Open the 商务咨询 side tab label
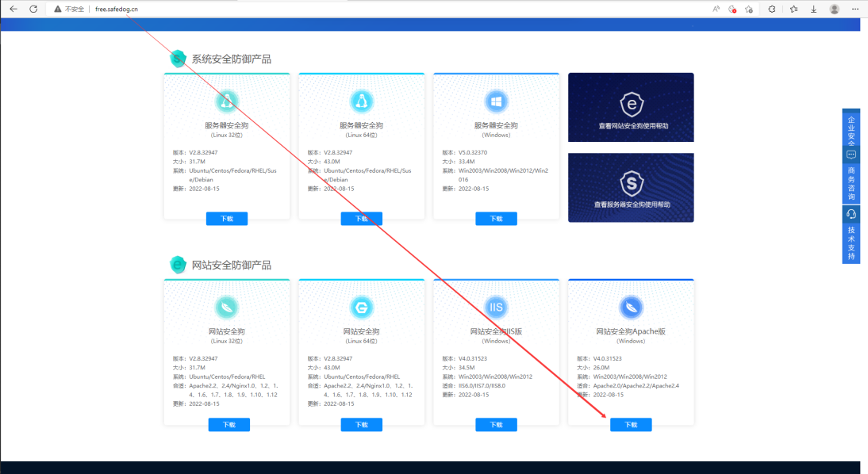The image size is (868, 474). 851,184
